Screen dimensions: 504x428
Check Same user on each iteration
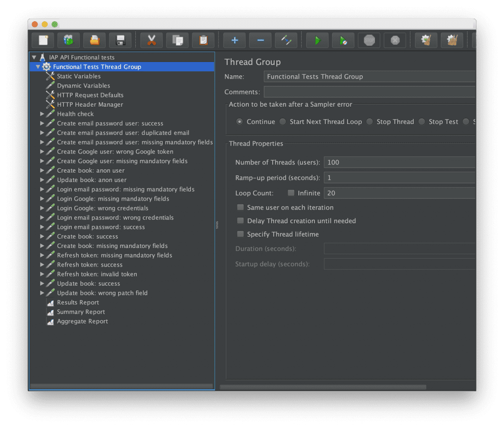point(240,207)
